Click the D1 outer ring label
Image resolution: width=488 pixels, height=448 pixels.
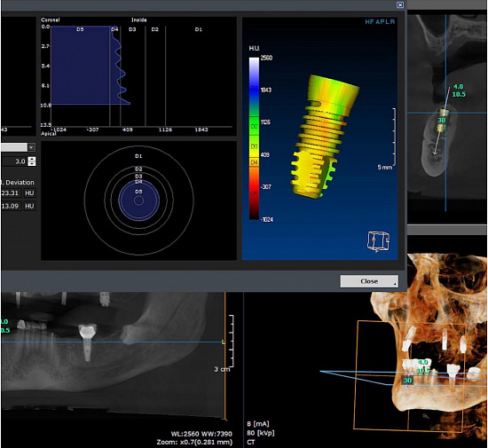click(138, 156)
